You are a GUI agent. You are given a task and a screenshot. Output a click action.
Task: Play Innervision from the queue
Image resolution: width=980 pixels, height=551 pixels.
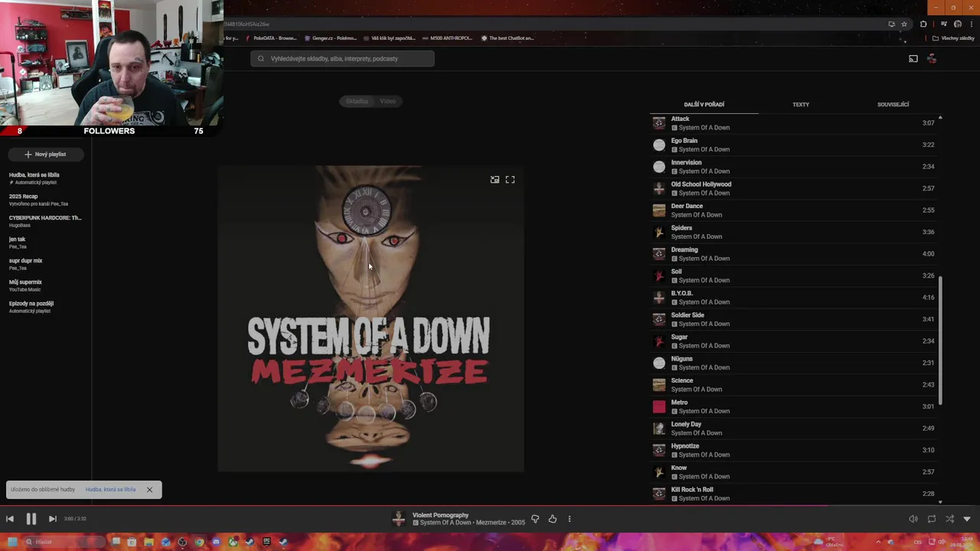tap(795, 167)
